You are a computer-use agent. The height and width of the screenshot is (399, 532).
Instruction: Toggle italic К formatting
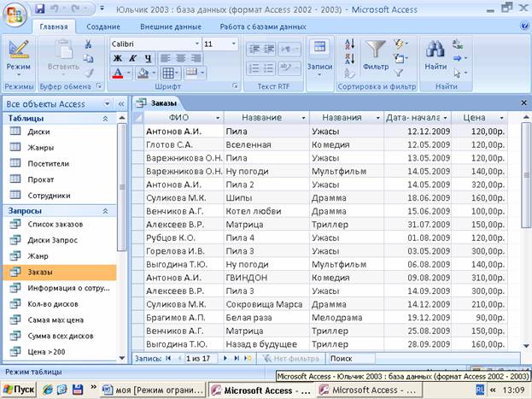coord(132,58)
